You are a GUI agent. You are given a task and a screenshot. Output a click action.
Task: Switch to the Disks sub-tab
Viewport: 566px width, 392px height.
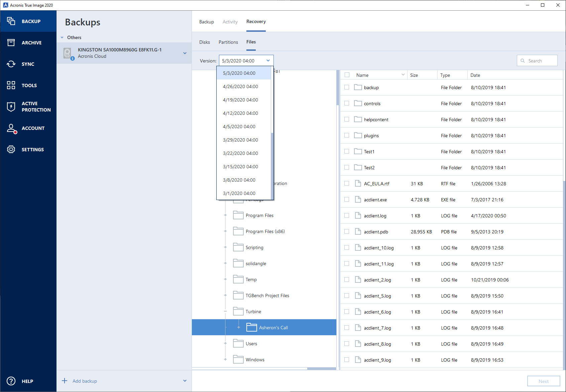[205, 42]
